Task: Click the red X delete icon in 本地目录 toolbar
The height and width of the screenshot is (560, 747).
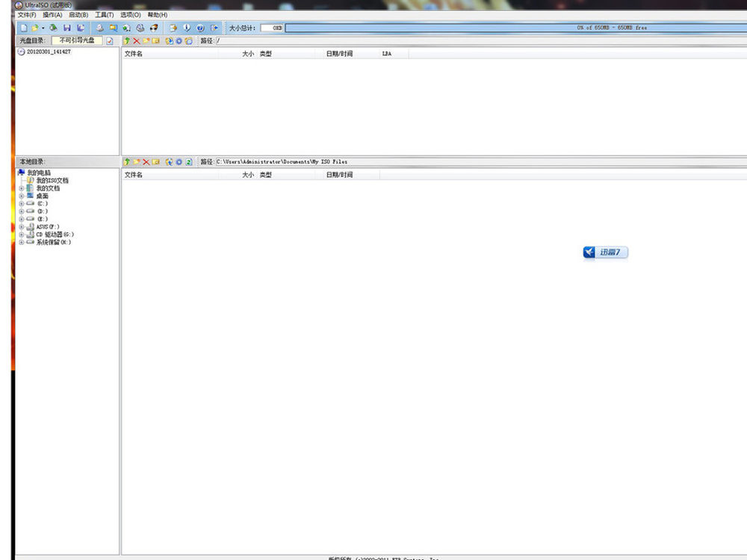Action: (x=146, y=162)
